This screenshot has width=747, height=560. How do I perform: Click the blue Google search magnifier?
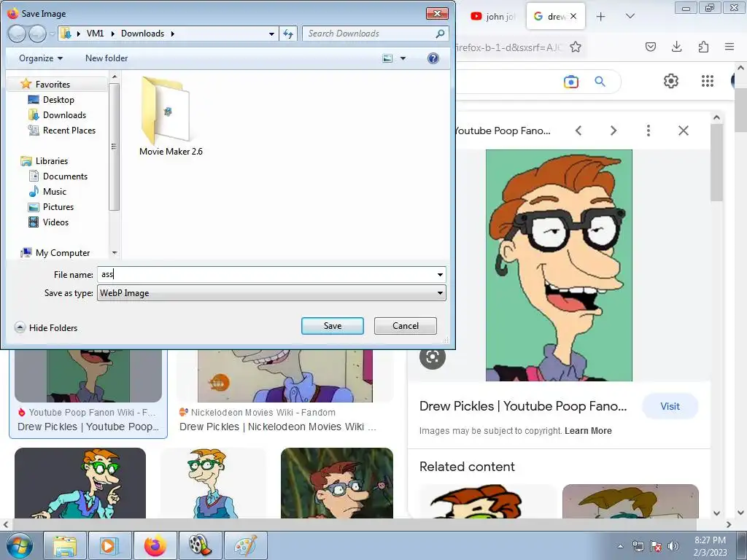pyautogui.click(x=600, y=82)
